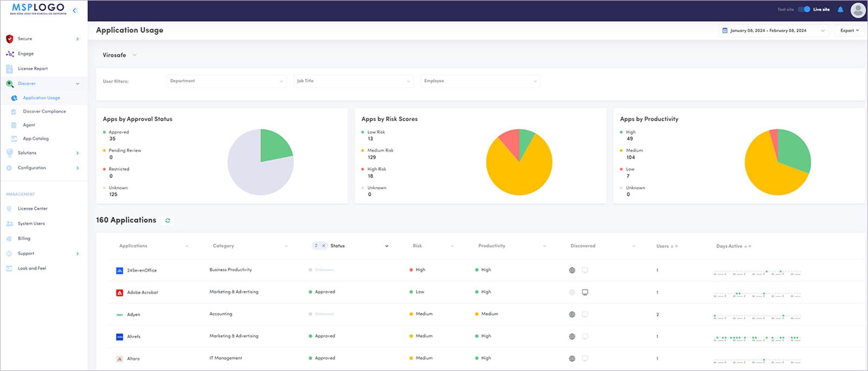Screen dimensions: 868x371
Task: Click the System Users icon
Action: tap(10, 224)
